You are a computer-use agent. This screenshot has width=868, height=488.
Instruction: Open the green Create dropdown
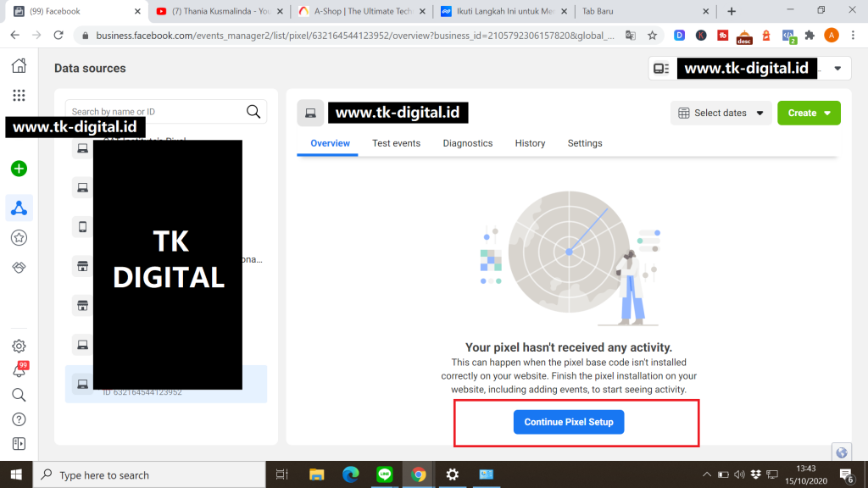click(808, 113)
